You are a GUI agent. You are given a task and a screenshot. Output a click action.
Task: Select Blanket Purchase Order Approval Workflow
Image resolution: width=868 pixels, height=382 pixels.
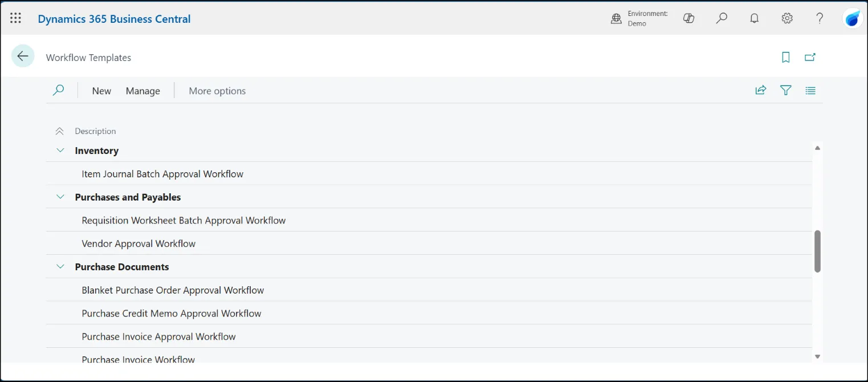429,290
